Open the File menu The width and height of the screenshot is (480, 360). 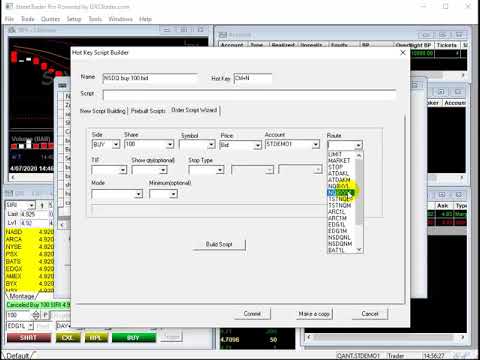[x=9, y=19]
